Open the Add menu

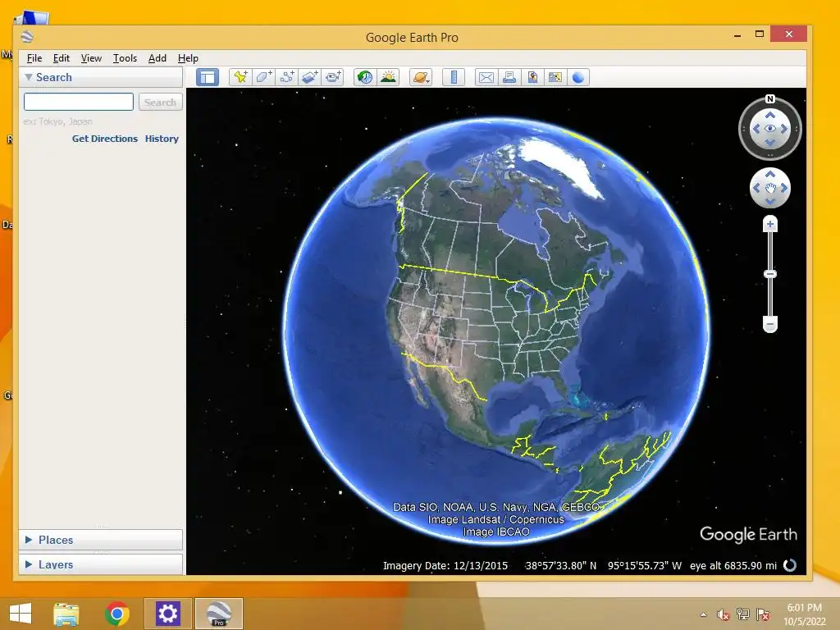(x=157, y=58)
